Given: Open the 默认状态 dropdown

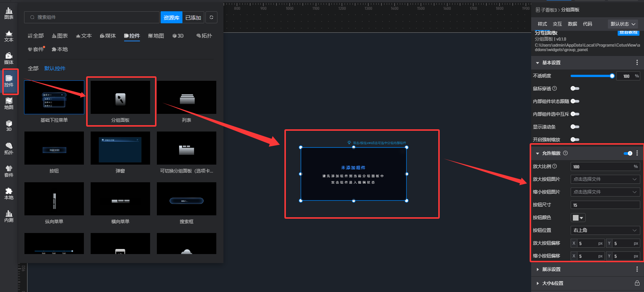Looking at the screenshot, I should 623,24.
